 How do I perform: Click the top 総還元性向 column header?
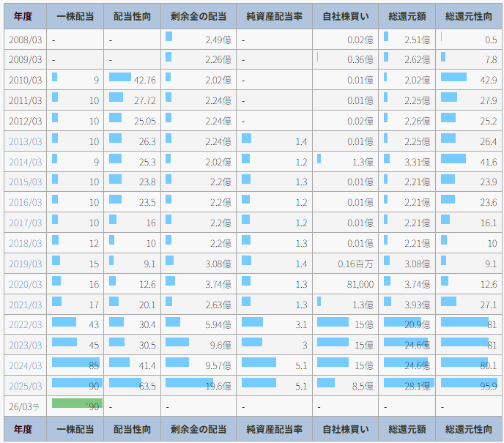pos(470,16)
